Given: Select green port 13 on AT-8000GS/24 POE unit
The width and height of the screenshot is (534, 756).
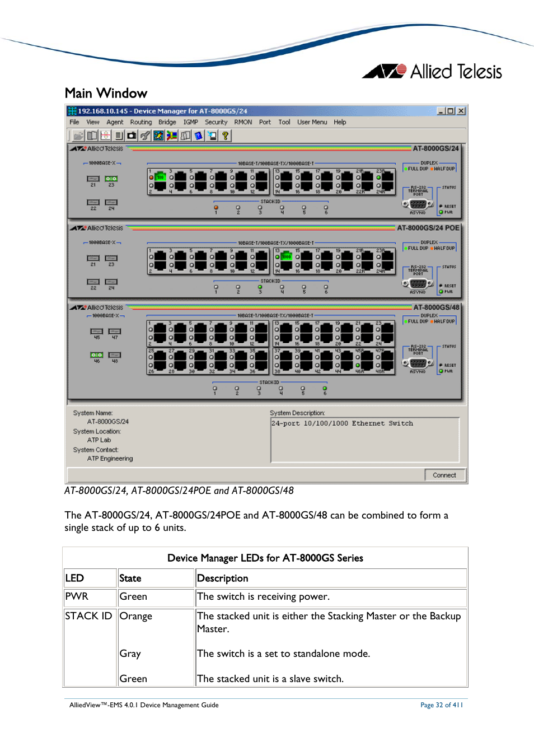Looking at the screenshot, I should (286, 256).
